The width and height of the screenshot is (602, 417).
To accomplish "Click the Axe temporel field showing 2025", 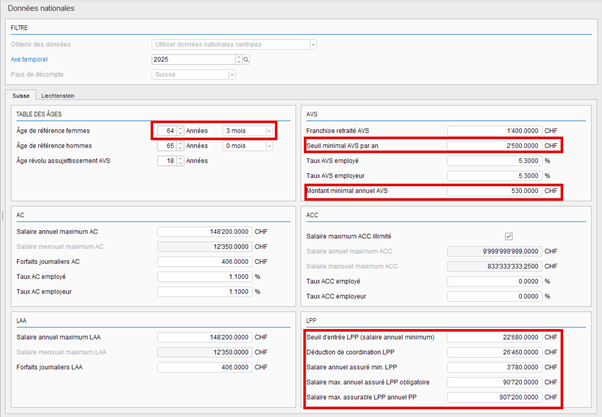I will [194, 60].
